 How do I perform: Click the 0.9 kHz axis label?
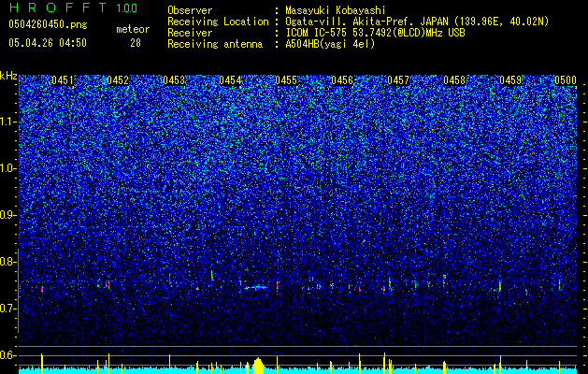[x=8, y=215]
